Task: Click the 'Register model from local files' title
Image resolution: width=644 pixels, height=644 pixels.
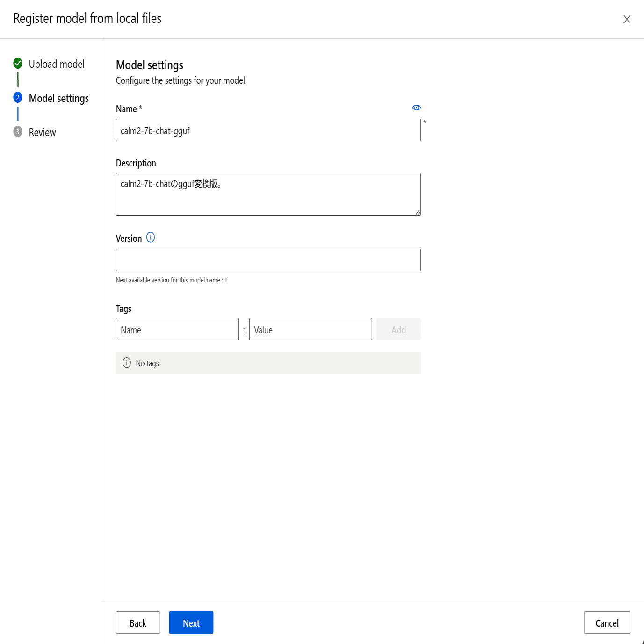Action: click(87, 18)
